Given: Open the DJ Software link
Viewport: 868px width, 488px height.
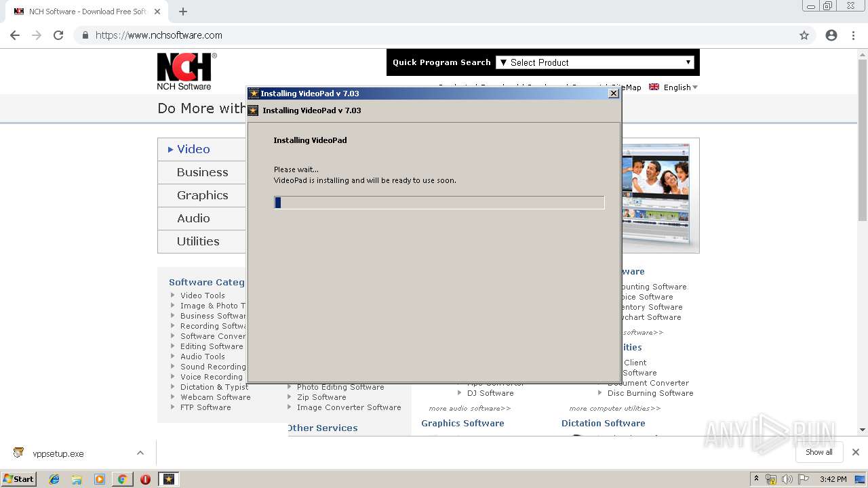Looking at the screenshot, I should (x=490, y=393).
